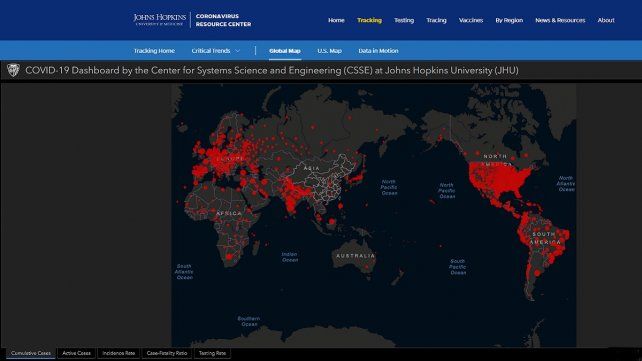This screenshot has width=642, height=361.
Task: Select the Global Map tab
Action: coord(285,51)
